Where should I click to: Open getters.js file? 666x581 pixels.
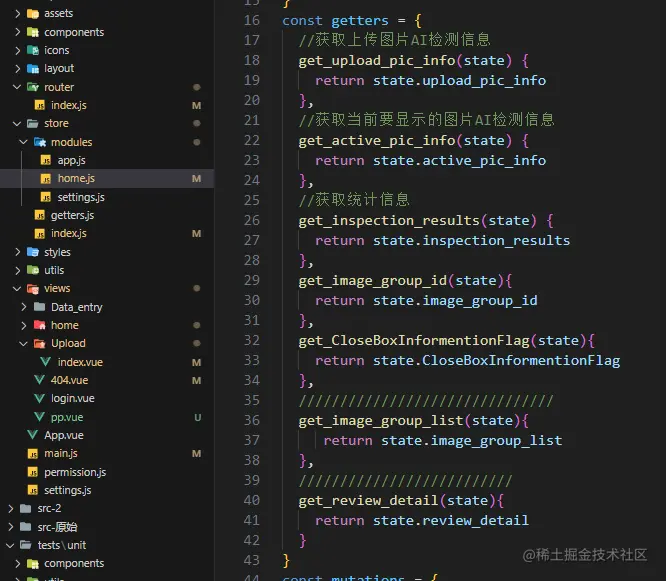tap(72, 215)
